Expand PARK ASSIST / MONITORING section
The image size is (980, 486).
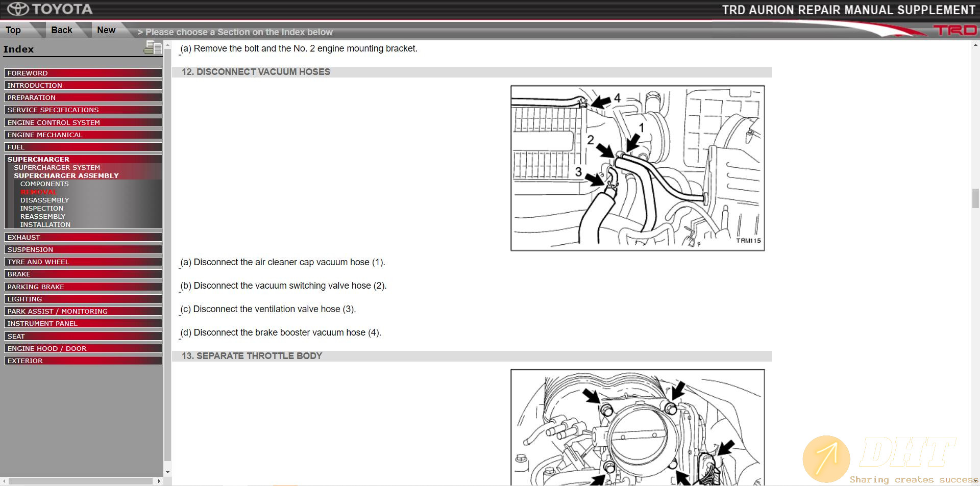coord(83,311)
